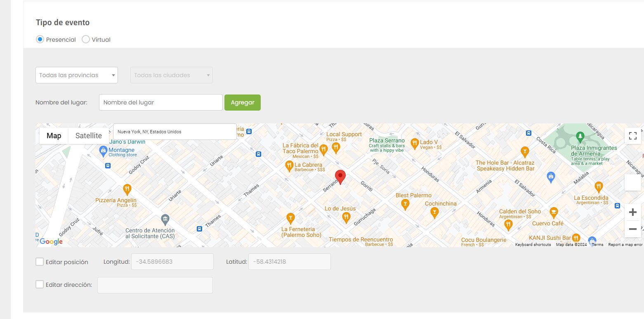Switch map to Map view
Screen dimensions: 644x319
pos(54,136)
